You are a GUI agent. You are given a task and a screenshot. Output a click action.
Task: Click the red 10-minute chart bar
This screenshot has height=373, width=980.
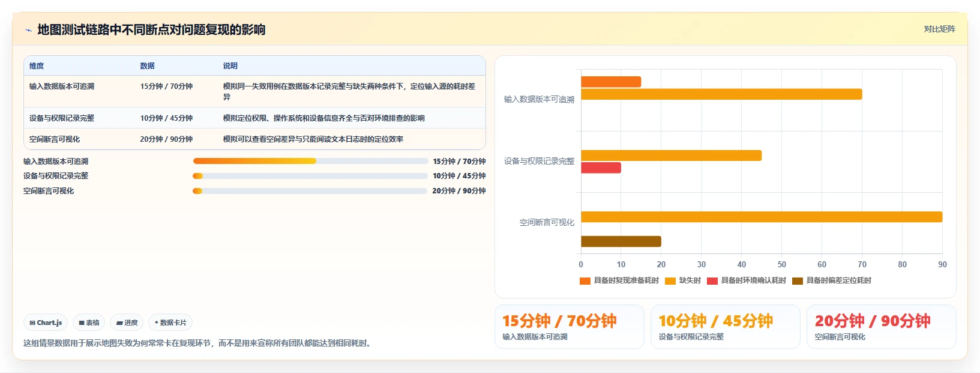coord(601,168)
